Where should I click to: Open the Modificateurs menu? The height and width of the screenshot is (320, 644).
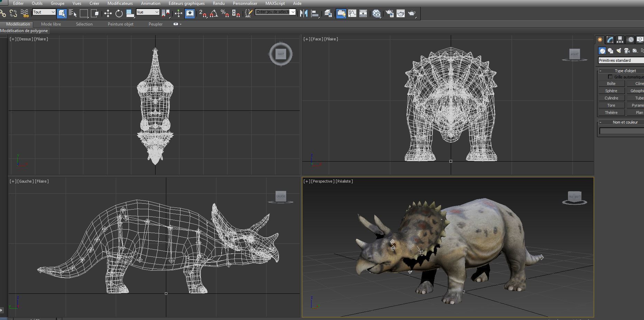click(120, 3)
